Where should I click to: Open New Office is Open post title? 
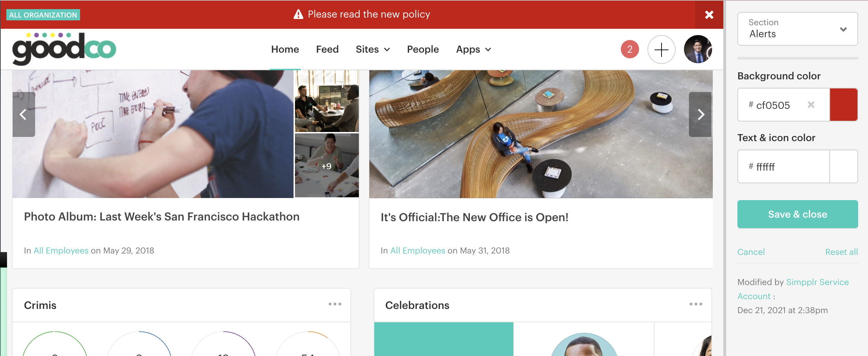(x=474, y=217)
